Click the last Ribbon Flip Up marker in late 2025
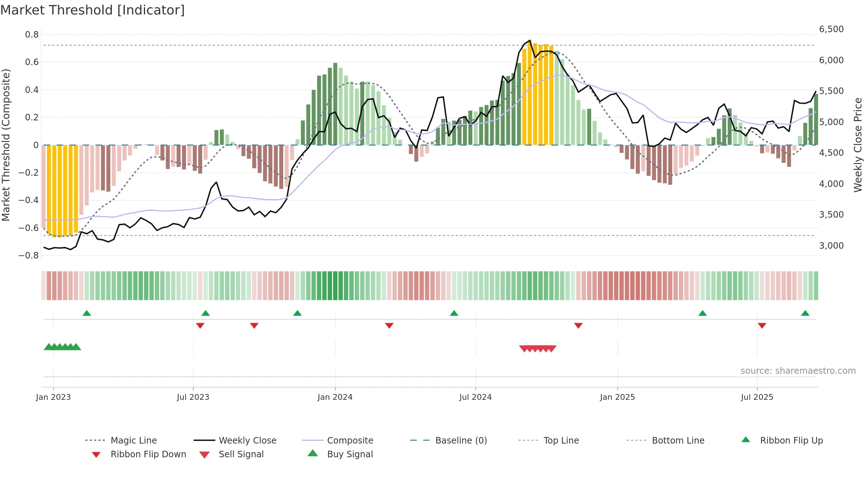Viewport: 868px width, 488px height. coord(805,313)
